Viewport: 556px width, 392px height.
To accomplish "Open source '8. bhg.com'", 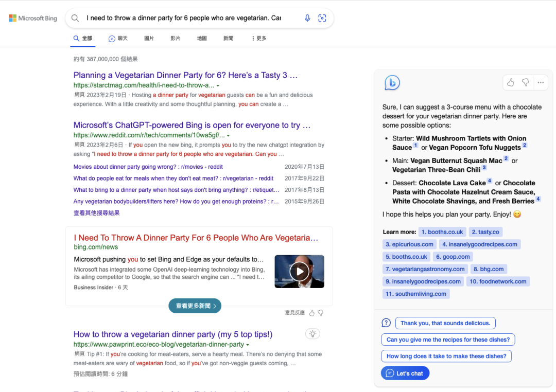I will point(489,270).
